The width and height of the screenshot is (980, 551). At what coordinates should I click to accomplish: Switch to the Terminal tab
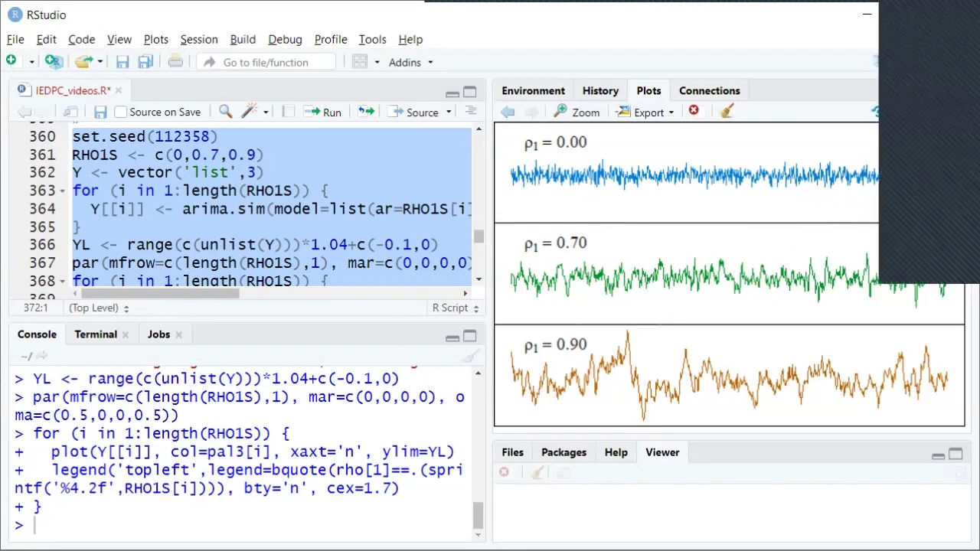click(96, 334)
